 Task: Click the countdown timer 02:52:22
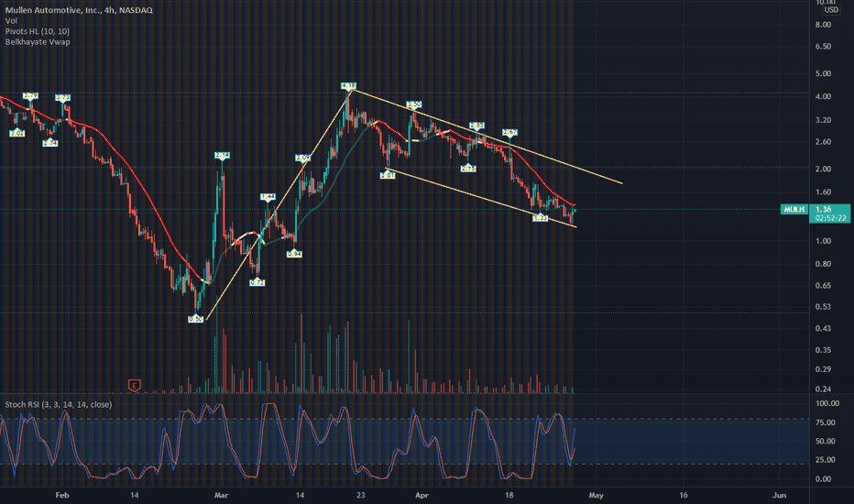tap(830, 218)
